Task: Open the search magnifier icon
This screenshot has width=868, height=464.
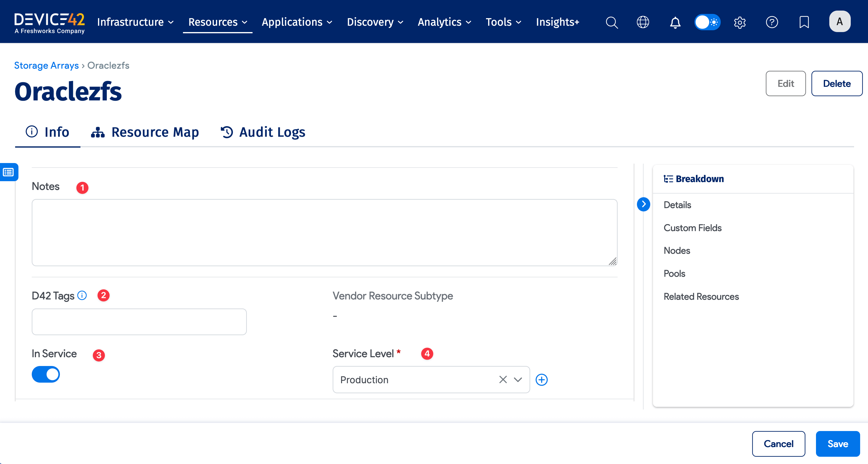Action: pyautogui.click(x=612, y=22)
